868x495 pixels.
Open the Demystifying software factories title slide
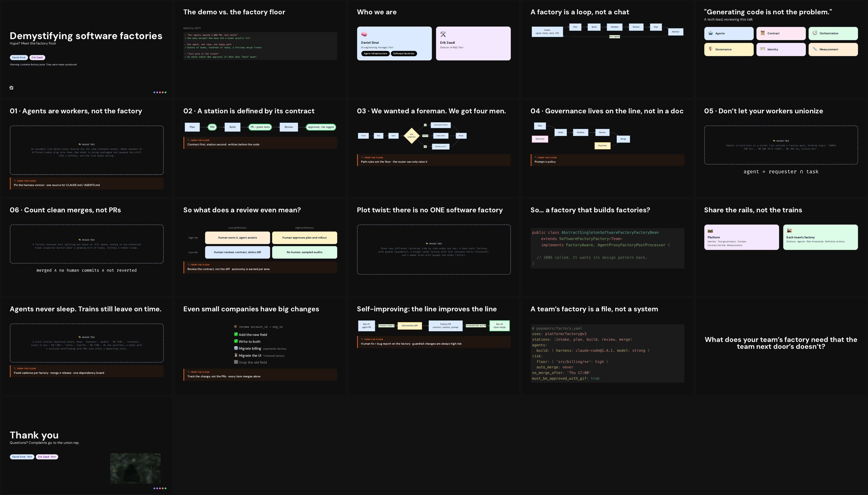(87, 50)
